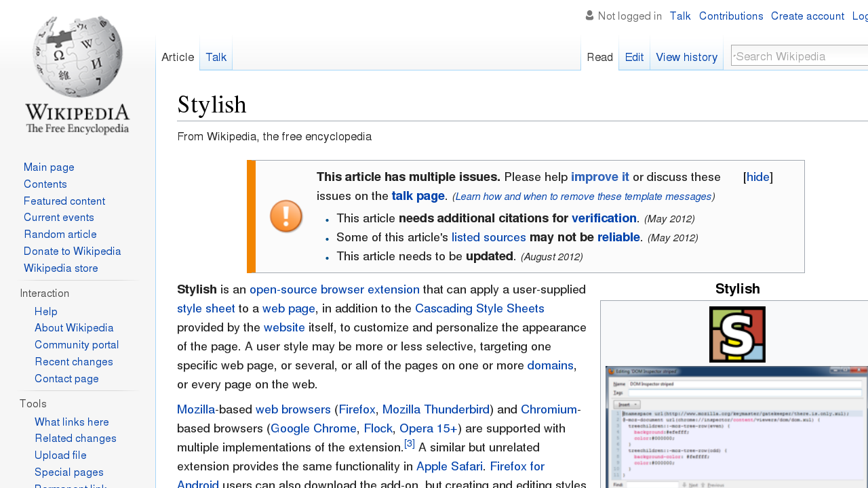Open the Flock link
Viewport: 868px width, 488px height.
click(378, 428)
